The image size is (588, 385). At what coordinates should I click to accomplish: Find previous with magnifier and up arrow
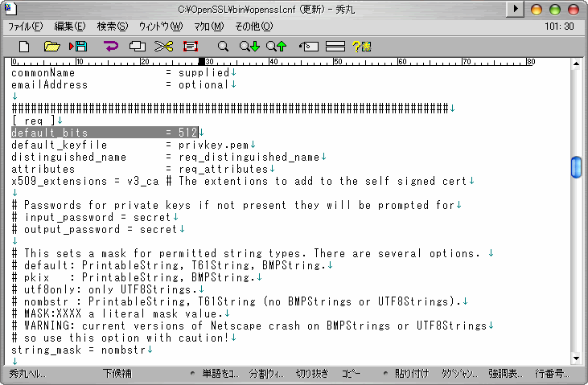tap(276, 47)
